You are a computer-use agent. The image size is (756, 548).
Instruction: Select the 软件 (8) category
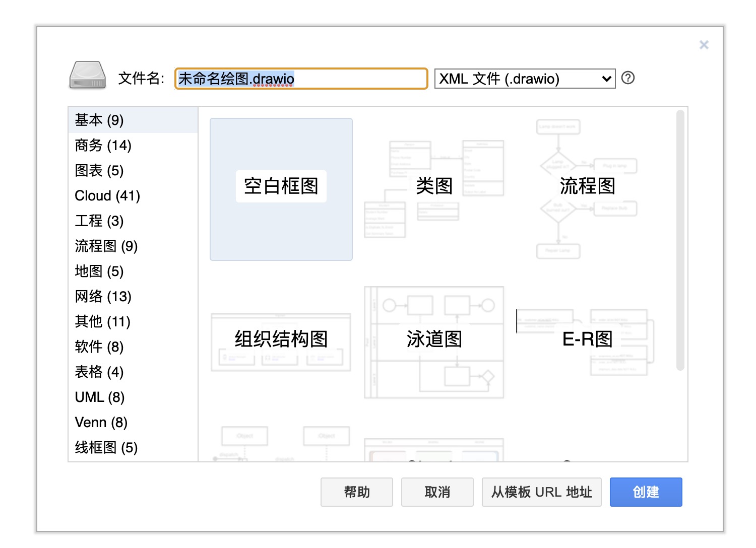tap(133, 347)
